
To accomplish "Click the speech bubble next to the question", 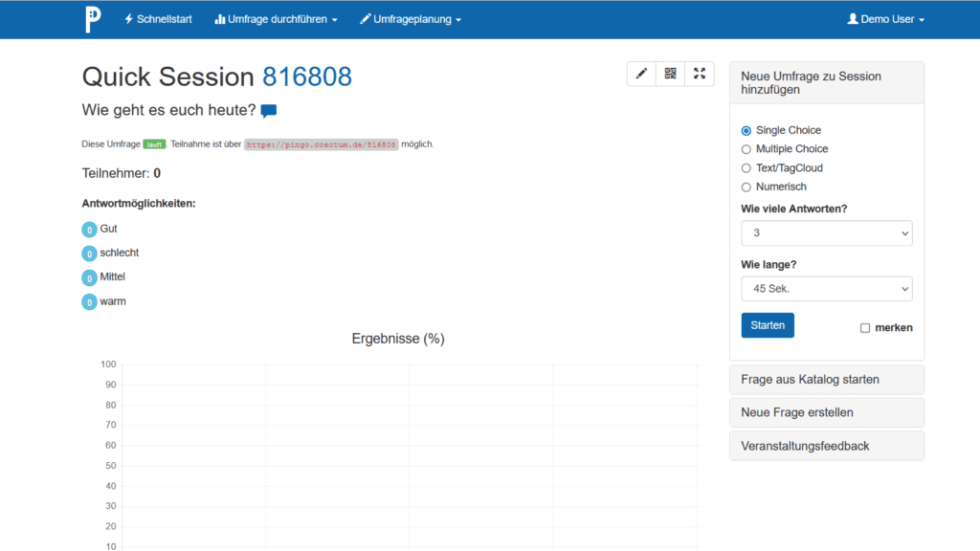I will pos(268,110).
